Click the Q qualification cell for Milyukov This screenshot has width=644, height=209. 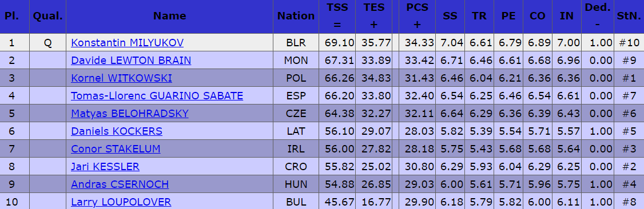[47, 43]
